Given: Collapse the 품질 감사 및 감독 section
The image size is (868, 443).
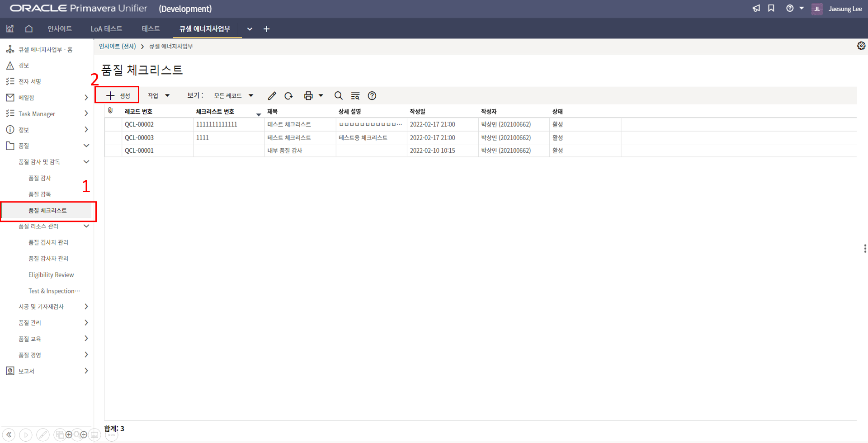Looking at the screenshot, I should click(86, 162).
